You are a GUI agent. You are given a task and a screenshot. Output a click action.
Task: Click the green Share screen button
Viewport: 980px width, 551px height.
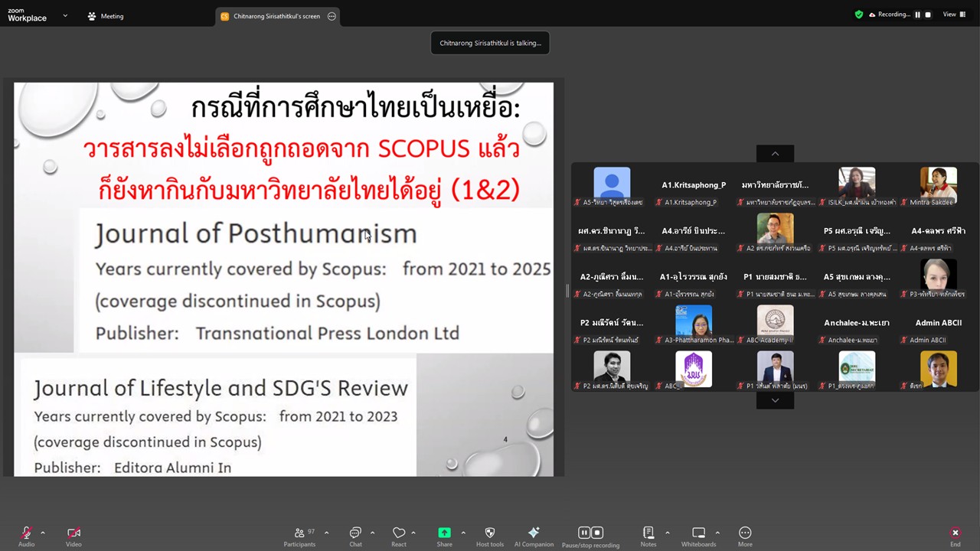(444, 536)
